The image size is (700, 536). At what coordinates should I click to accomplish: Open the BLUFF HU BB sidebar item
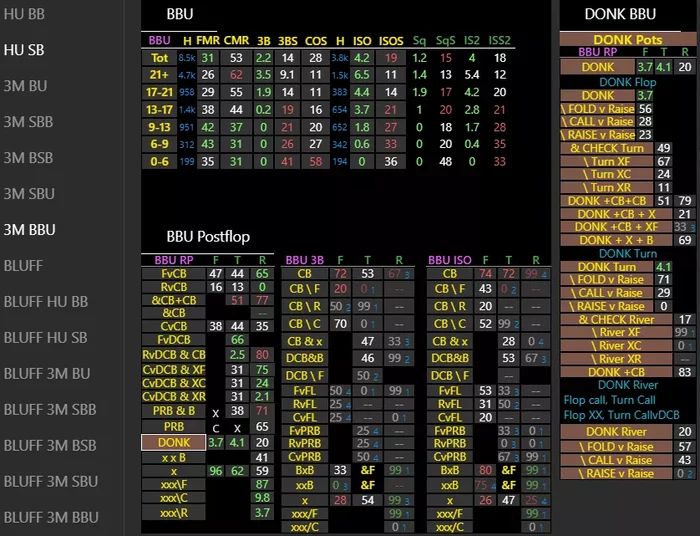tap(46, 302)
